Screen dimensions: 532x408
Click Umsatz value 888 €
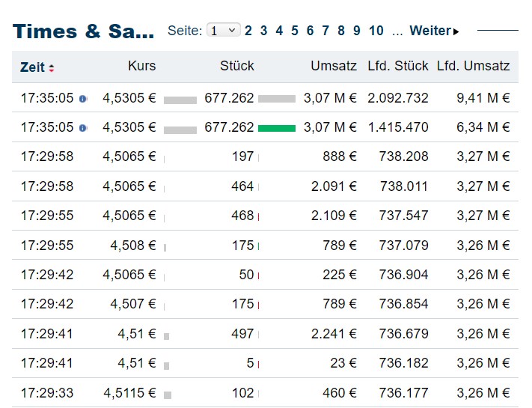click(x=340, y=156)
